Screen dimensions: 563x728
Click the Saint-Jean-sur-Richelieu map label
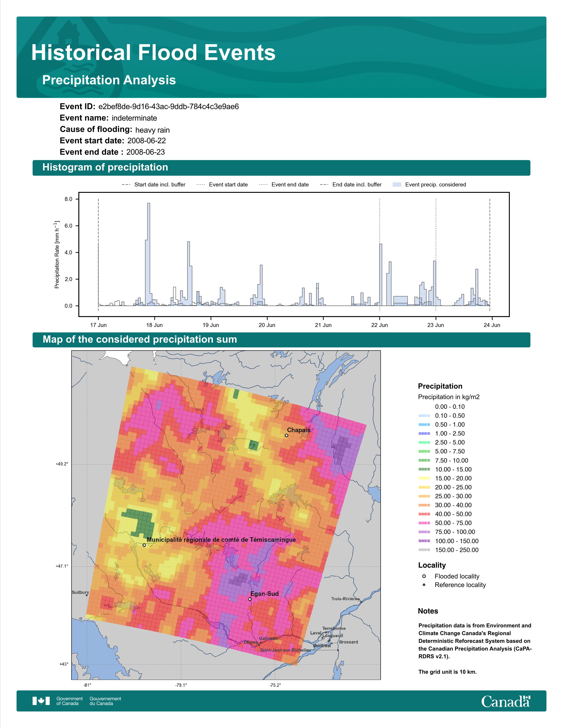[285, 650]
